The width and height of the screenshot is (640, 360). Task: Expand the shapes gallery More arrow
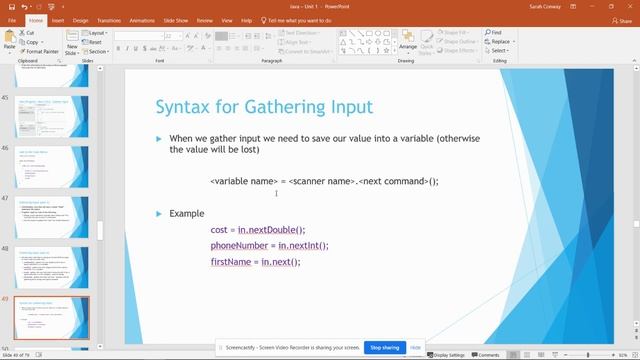394,50
